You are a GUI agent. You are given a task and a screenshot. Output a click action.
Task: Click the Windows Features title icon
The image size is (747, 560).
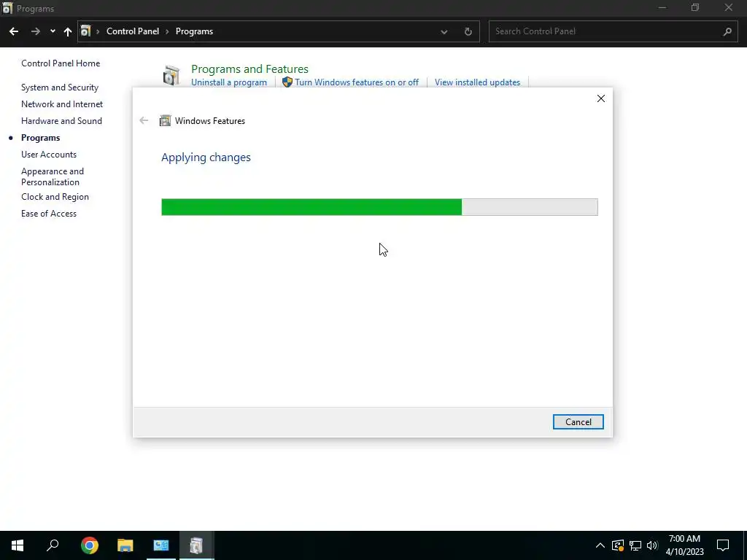coord(165,120)
